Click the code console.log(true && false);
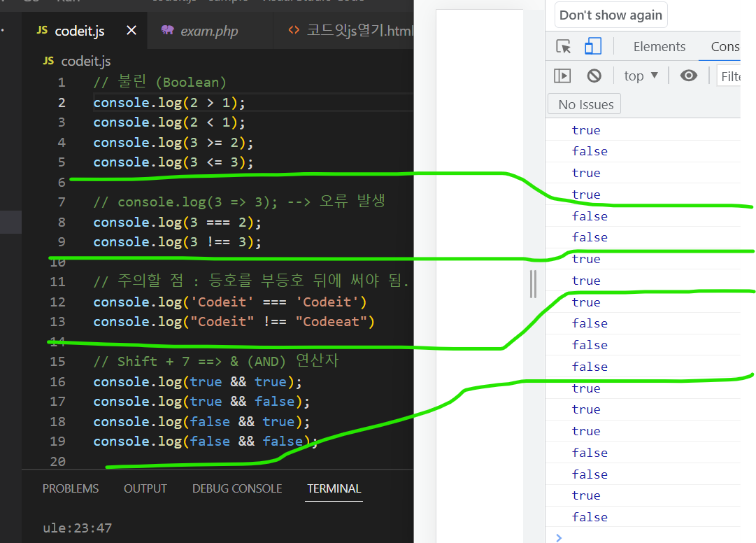Screen dimensions: 756x543 pos(201,402)
